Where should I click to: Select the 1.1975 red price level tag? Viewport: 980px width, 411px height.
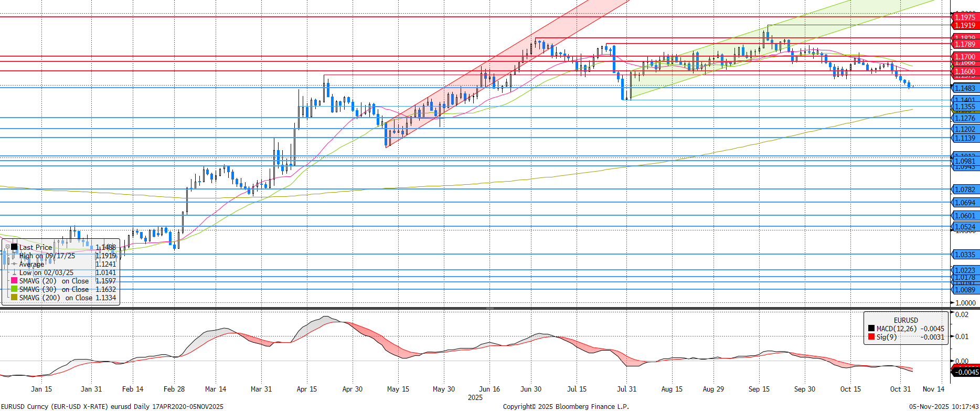coord(965,17)
